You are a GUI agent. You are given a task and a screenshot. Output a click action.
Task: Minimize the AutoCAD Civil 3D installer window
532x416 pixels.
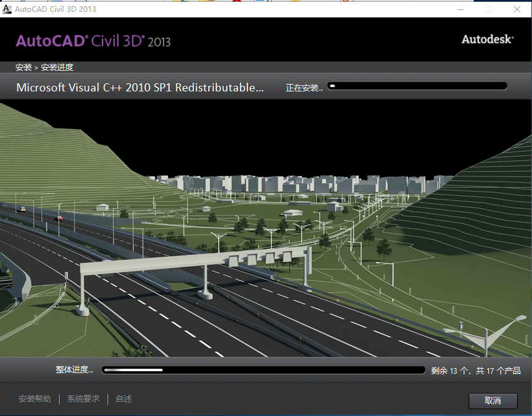point(461,9)
